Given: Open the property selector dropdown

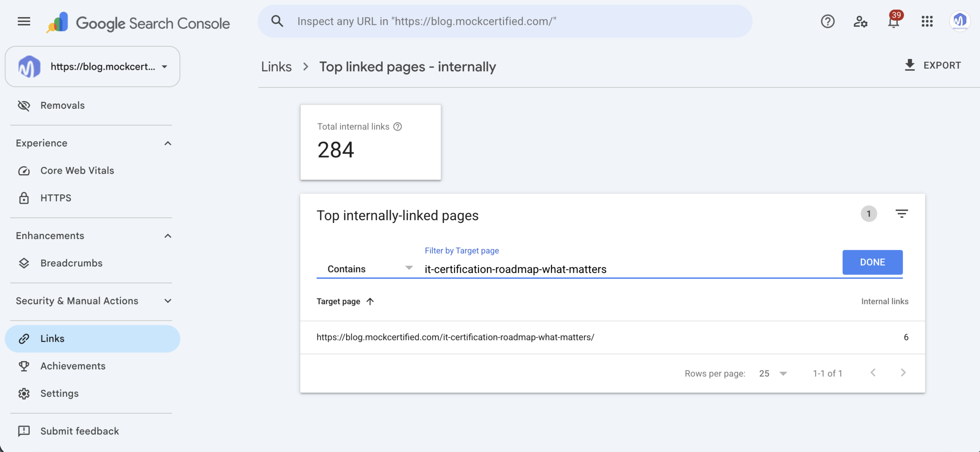Looking at the screenshot, I should [93, 67].
